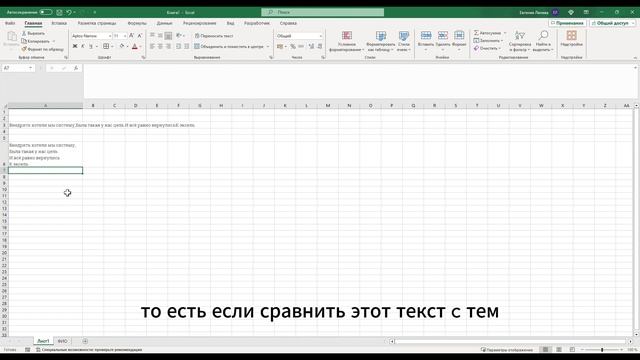The width and height of the screenshot is (640, 360).
Task: Toggle Переносить текст (wrap text)
Action: [x=214, y=36]
